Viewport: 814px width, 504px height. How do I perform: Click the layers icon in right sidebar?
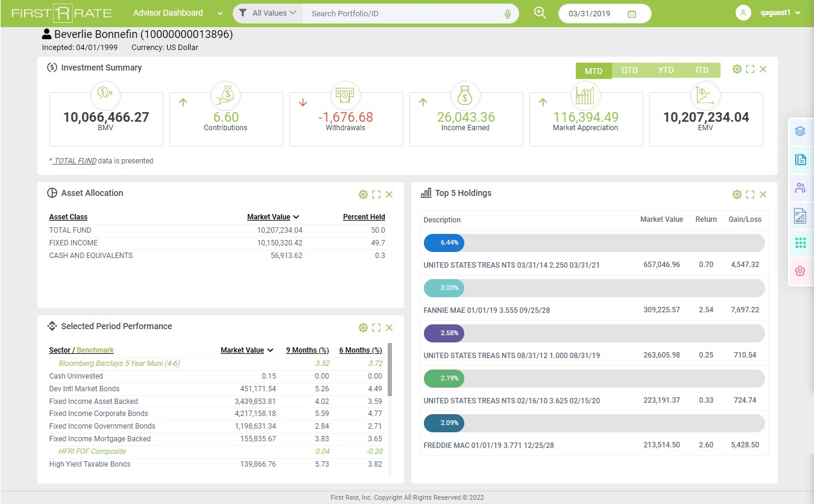[x=800, y=131]
